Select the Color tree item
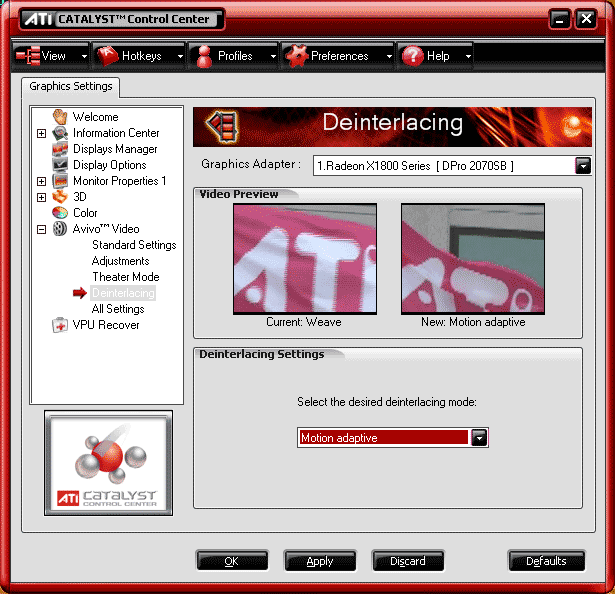615x594 pixels. [85, 213]
